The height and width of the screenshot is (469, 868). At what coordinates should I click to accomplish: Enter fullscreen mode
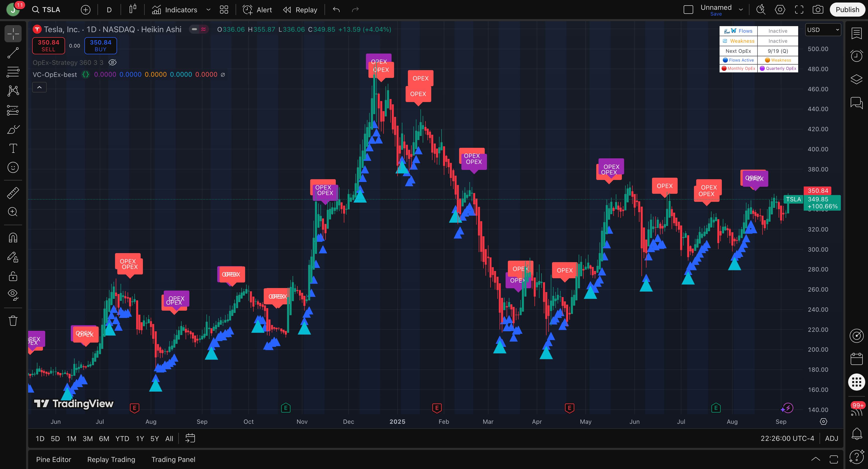click(x=799, y=10)
